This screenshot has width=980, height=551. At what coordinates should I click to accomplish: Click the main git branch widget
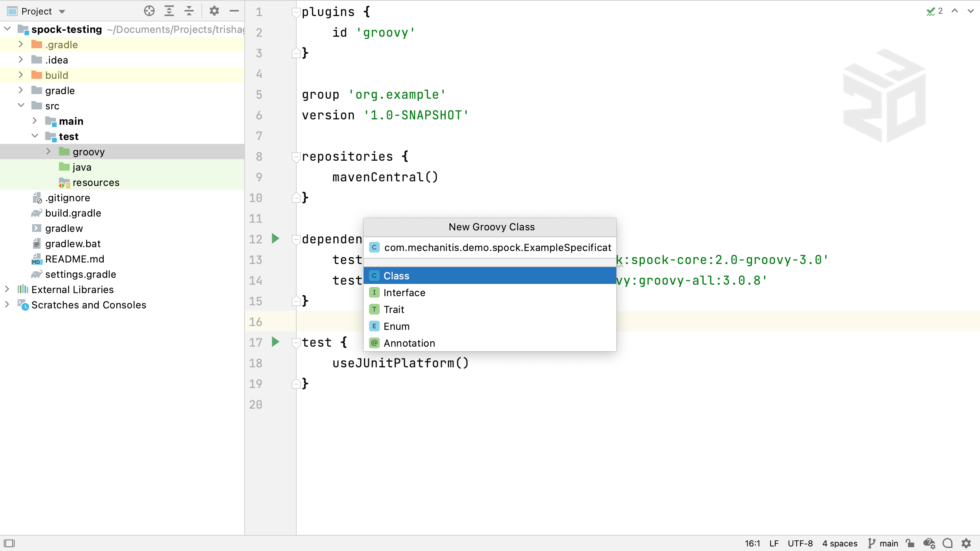click(x=884, y=543)
